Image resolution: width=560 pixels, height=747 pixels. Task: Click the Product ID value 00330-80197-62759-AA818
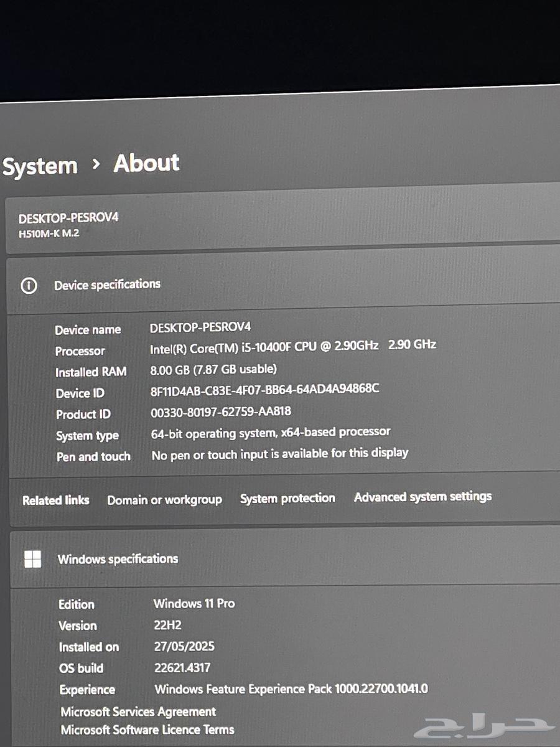pyautogui.click(x=221, y=412)
